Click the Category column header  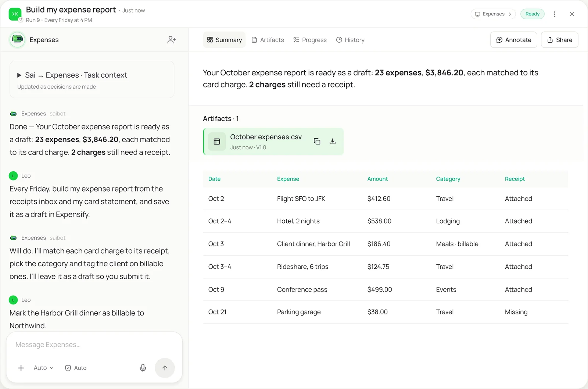[x=448, y=179]
